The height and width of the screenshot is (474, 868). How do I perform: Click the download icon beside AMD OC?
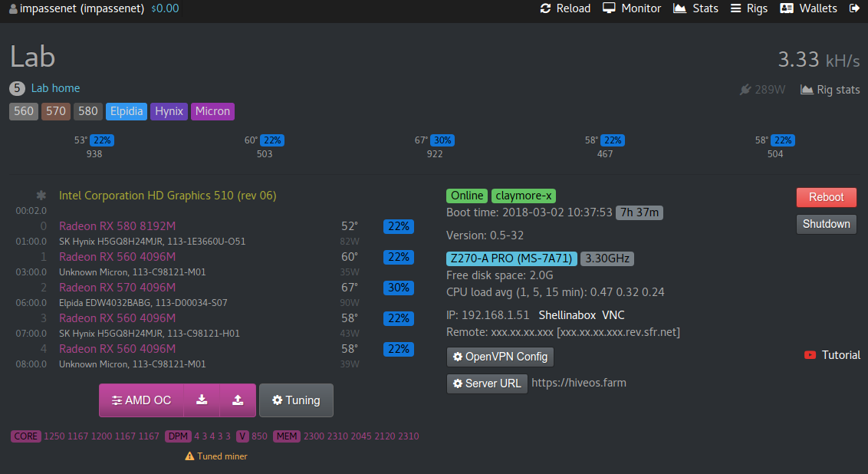[x=202, y=400]
